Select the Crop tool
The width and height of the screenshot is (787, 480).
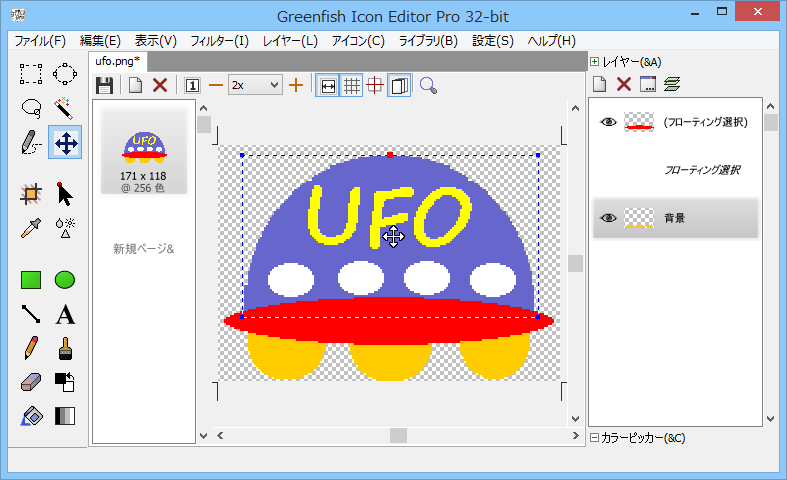click(31, 193)
